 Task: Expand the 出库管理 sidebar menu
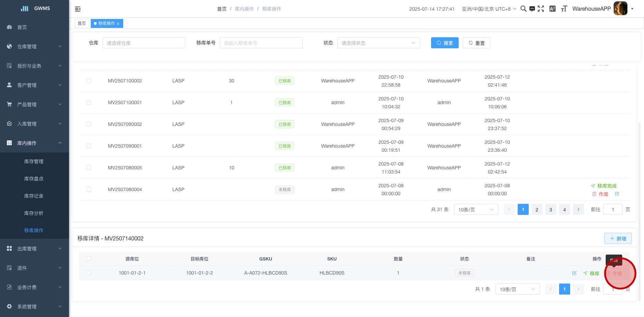point(35,249)
